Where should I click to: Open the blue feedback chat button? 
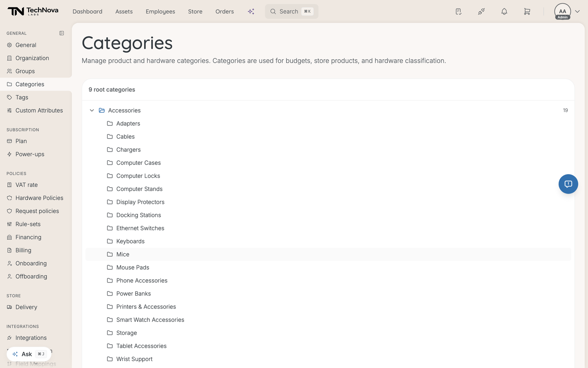[x=568, y=184]
